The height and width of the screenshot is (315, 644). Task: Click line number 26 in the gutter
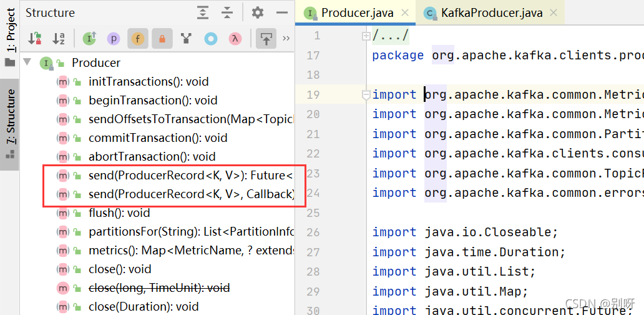tap(313, 232)
